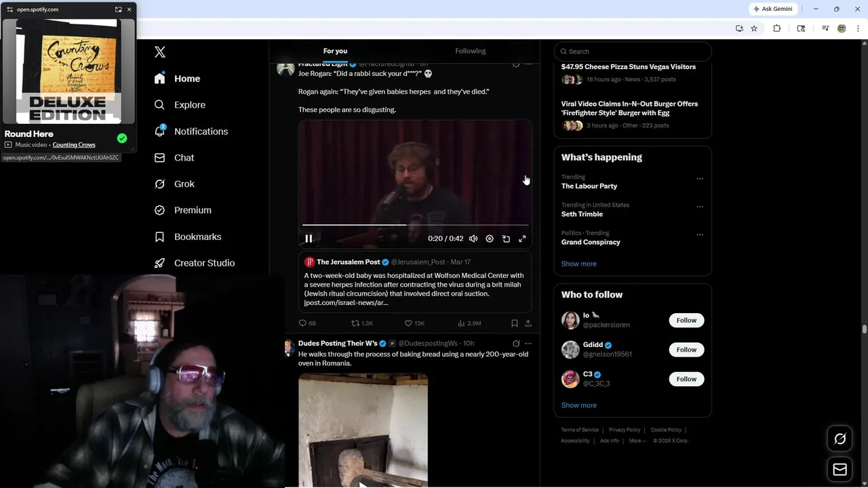Click the Ask Gemini button
868x488 pixels.
tap(772, 9)
